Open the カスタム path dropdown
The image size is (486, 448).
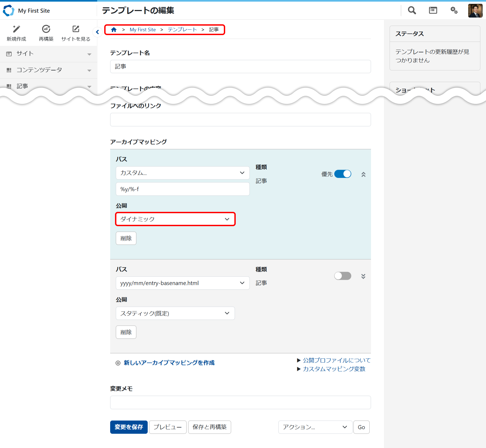point(183,173)
